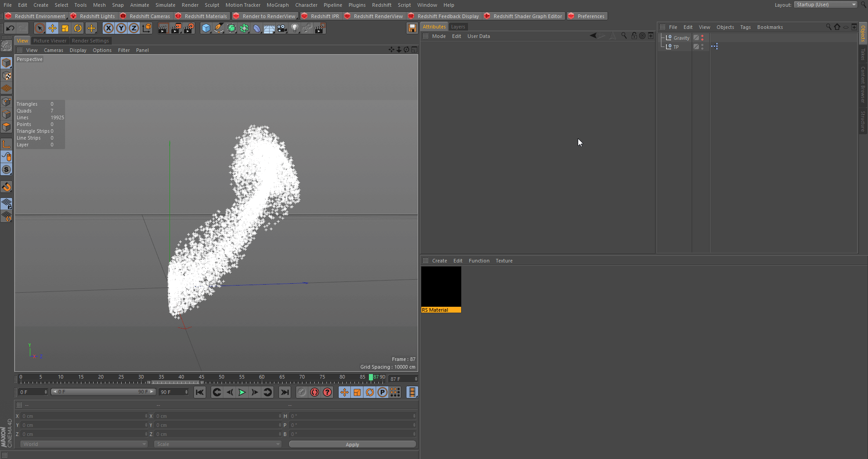868x459 pixels.
Task: Activate the Move tool in top toolbar
Action: pos(52,28)
